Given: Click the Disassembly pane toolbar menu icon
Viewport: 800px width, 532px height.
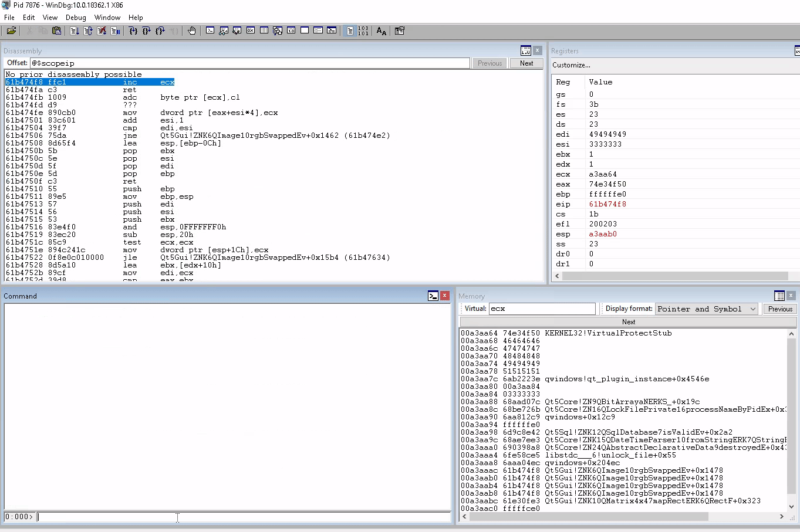Looking at the screenshot, I should (526, 50).
